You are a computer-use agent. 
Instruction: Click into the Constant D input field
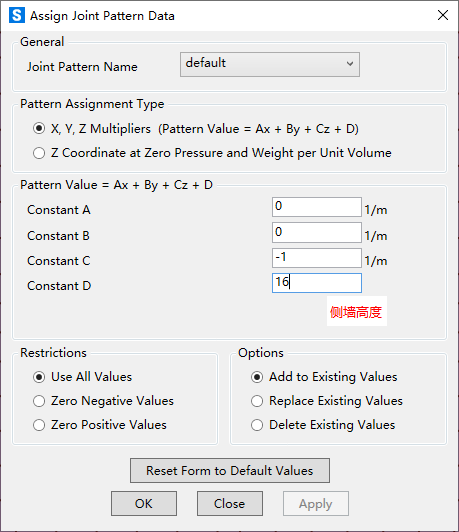pos(317,283)
